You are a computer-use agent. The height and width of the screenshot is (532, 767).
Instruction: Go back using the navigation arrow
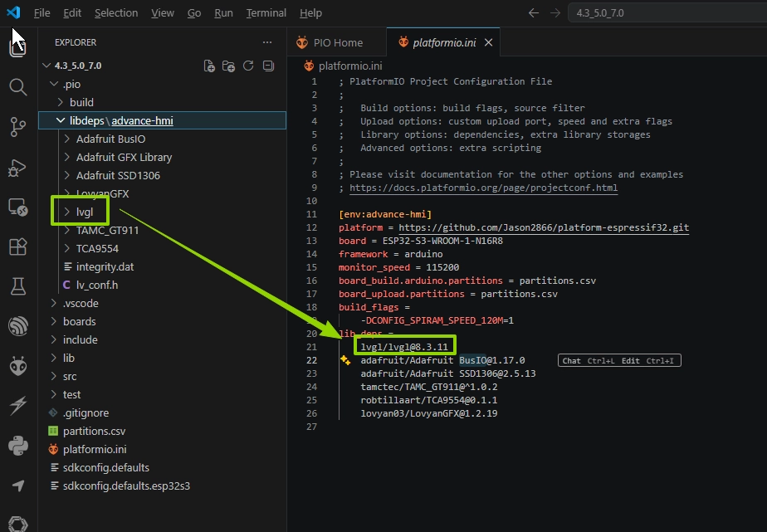534,12
